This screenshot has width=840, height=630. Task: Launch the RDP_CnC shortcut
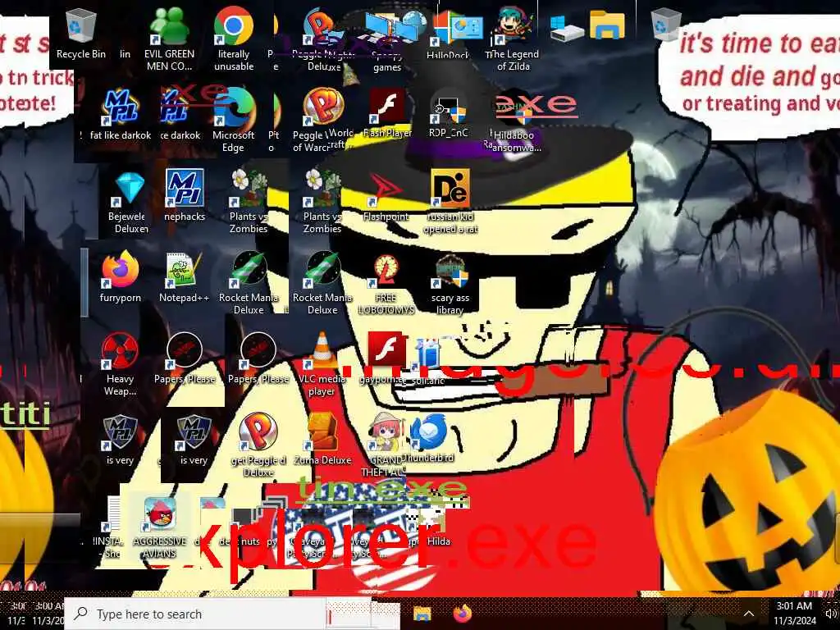(449, 114)
